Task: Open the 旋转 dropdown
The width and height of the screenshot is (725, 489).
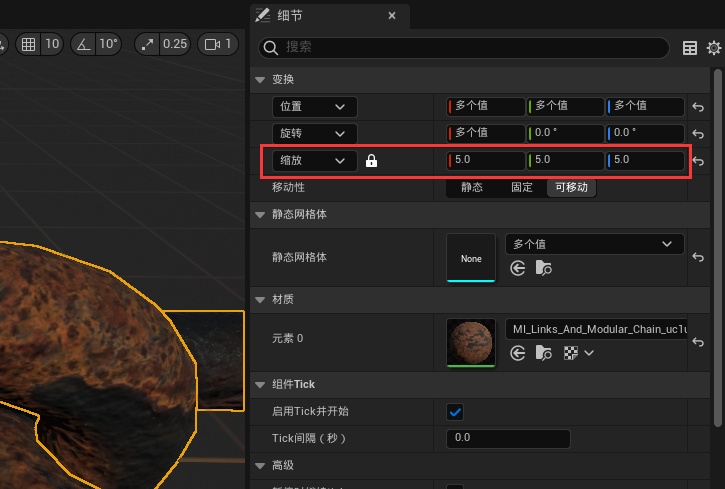Action: (314, 134)
